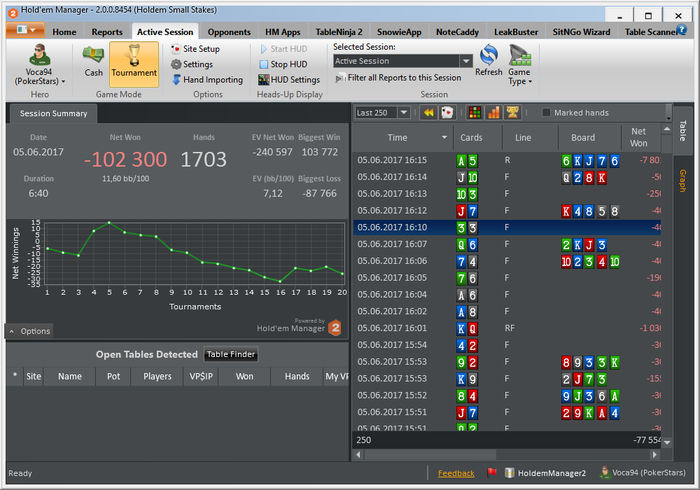The width and height of the screenshot is (700, 490).
Task: Select the hand at 05.06.2017 16:01
Action: tap(507, 328)
